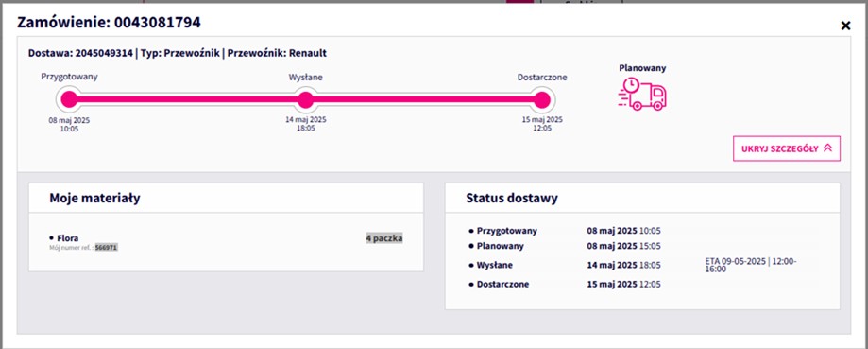
Task: Click the double chevron on Ukryj szczegóły
Action: pos(827,148)
